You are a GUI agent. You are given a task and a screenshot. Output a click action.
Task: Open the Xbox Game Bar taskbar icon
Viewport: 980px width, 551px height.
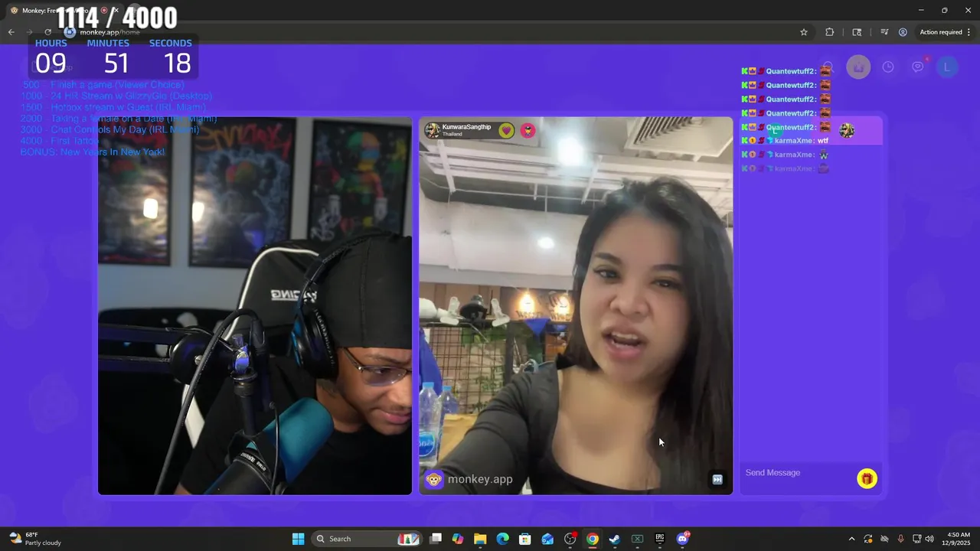(637, 539)
